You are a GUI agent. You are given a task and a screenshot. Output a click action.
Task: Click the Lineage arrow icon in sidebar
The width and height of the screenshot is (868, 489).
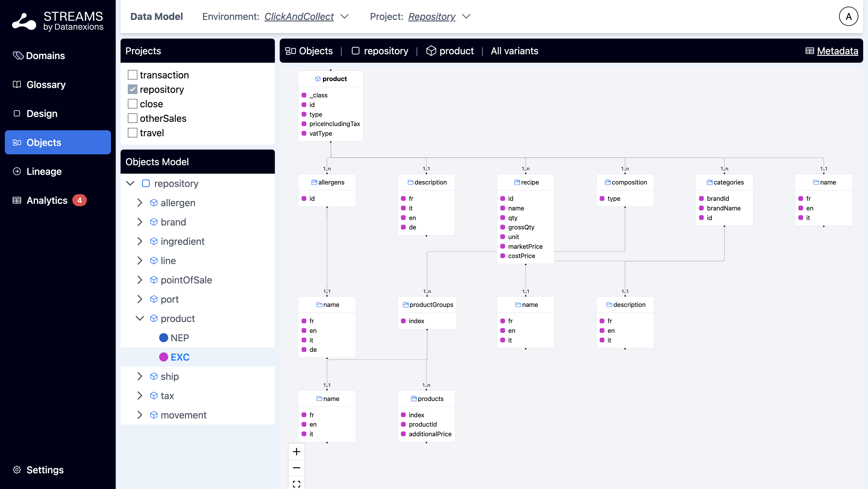(x=17, y=171)
